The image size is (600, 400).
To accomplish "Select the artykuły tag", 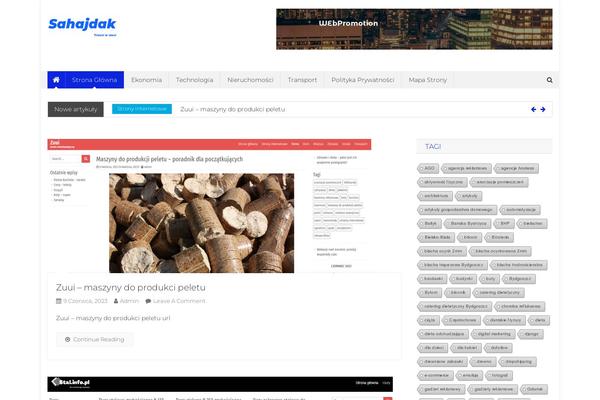I will pos(469,196).
